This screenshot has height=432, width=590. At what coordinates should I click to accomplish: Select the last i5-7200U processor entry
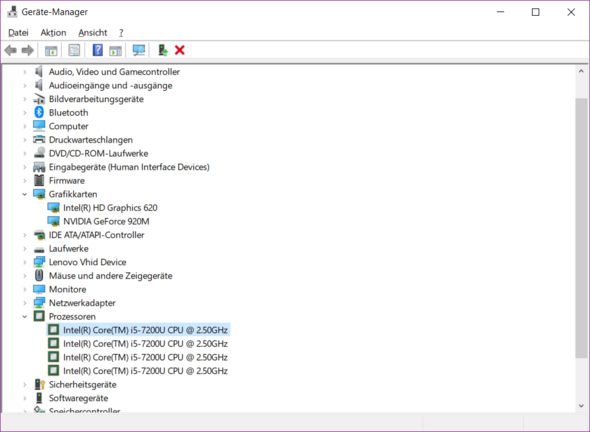[145, 371]
